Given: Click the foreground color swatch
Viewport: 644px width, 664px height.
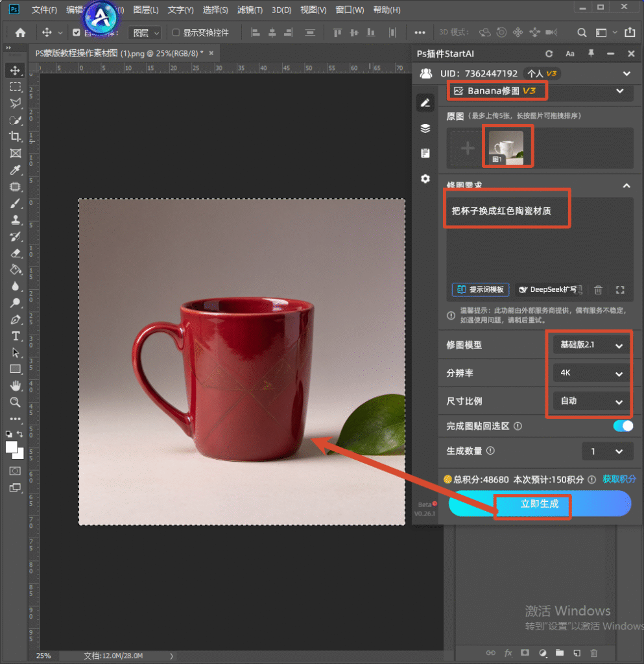Looking at the screenshot, I should (12, 447).
